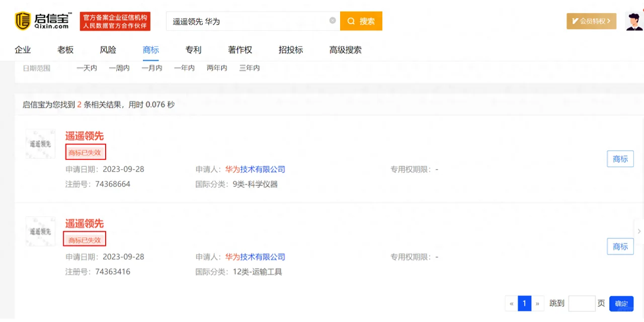Screen dimensions: 644x322
Task: Filter date range to 一年内
Action: coord(184,68)
